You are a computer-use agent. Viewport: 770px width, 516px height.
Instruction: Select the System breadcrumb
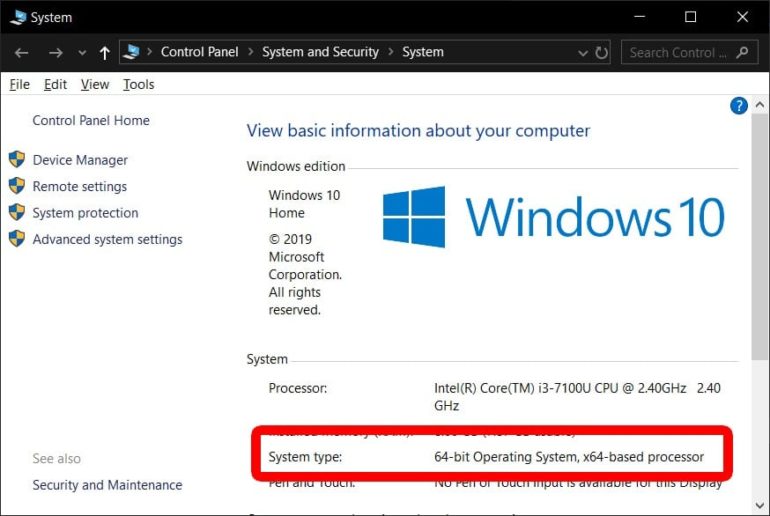pos(423,52)
